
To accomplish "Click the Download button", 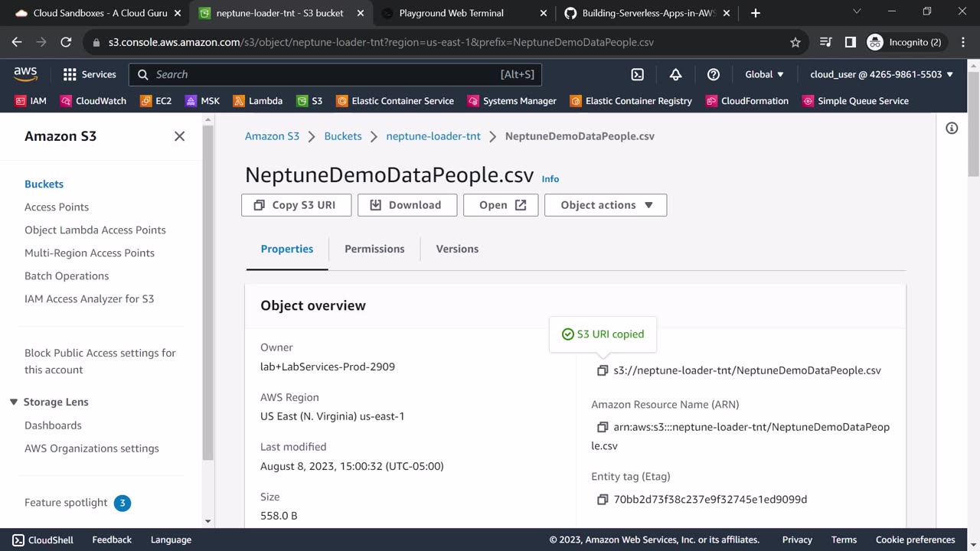I will pyautogui.click(x=407, y=205).
